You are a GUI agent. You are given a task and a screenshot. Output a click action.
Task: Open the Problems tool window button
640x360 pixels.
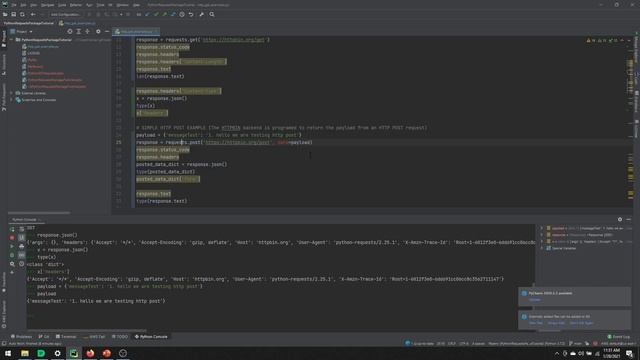(x=21, y=337)
